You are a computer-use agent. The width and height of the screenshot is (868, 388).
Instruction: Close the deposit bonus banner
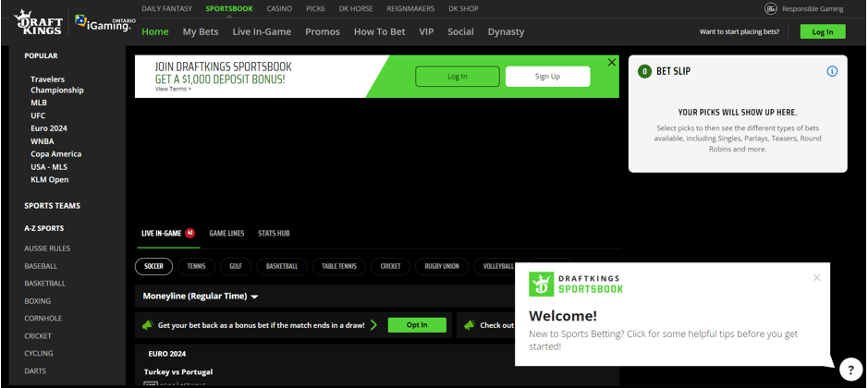coord(612,63)
